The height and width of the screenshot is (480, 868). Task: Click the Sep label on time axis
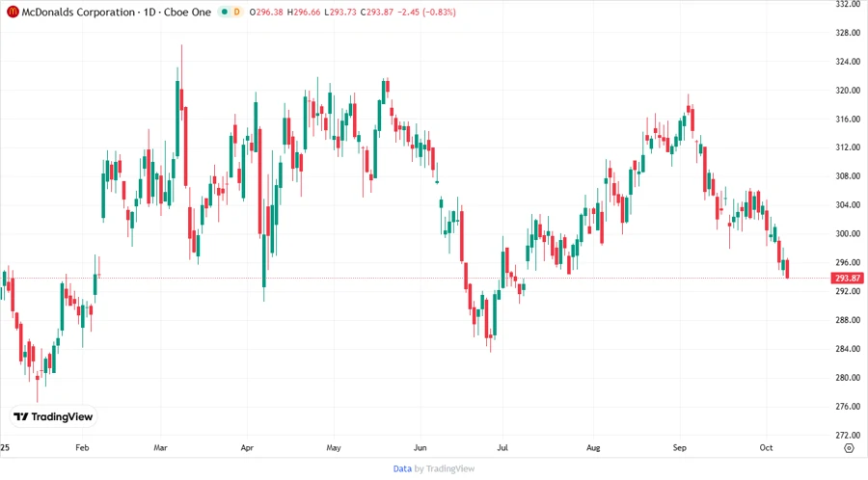click(x=679, y=447)
